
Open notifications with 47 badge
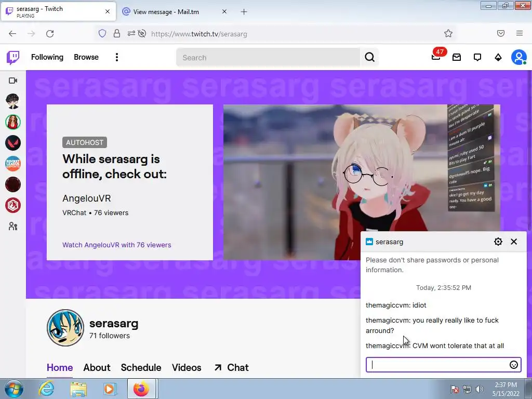(x=436, y=57)
